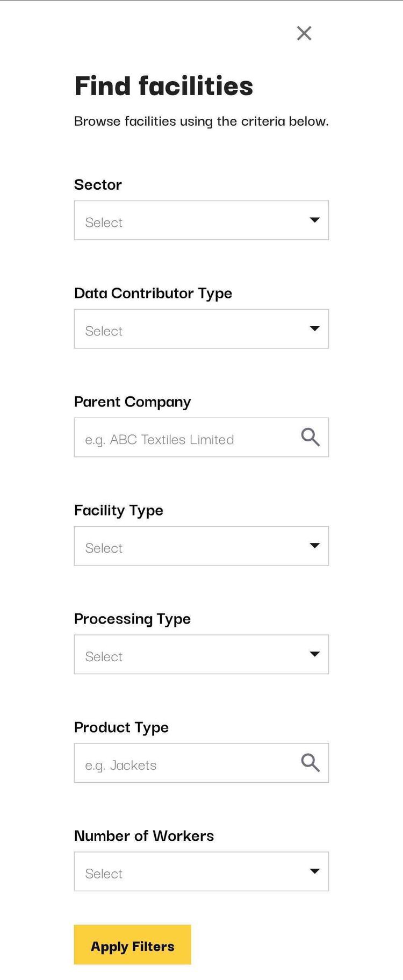Click the Number of Workers field label
Image resolution: width=403 pixels, height=980 pixels.
[143, 836]
